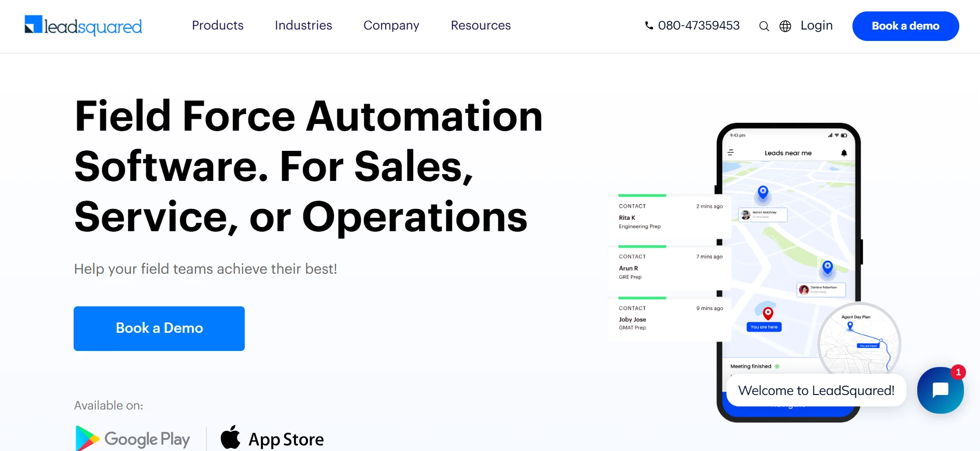The height and width of the screenshot is (451, 980).
Task: Click the LeadSquared logo
Action: [x=83, y=25]
